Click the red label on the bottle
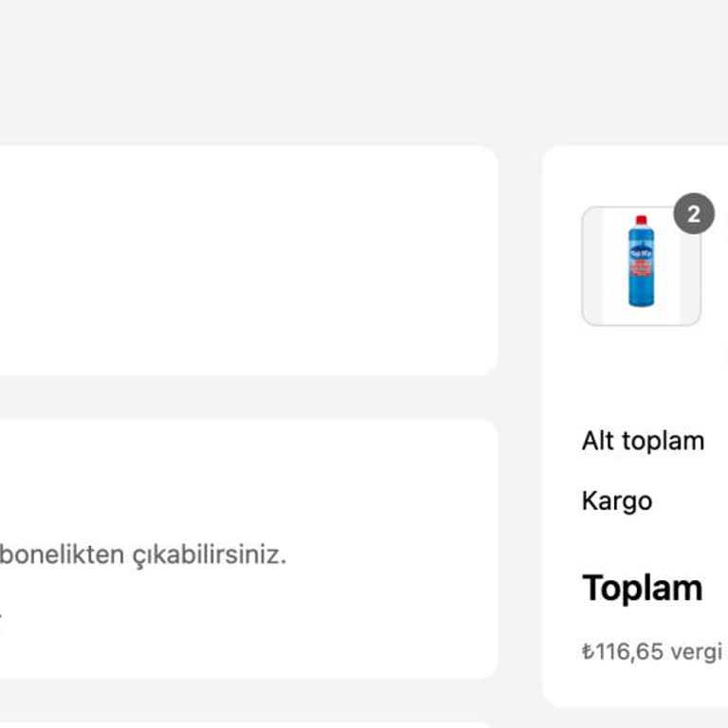Screen dimensions: 728x728 click(641, 266)
